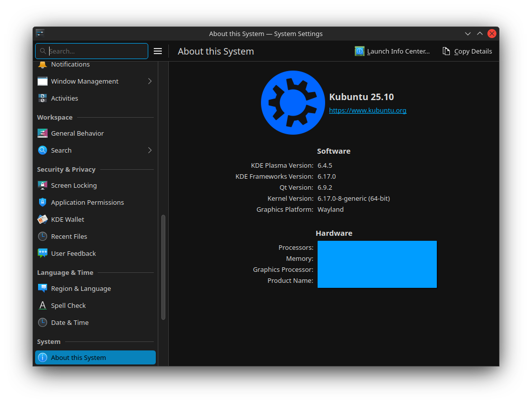Click the General Behavior icon

click(x=43, y=133)
